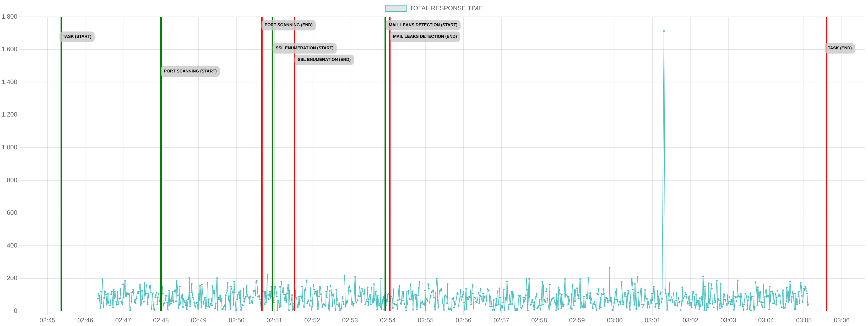Screen dimensions: 868x326
Task: Click the 02:48 x-axis tick label
Action: [x=161, y=320]
